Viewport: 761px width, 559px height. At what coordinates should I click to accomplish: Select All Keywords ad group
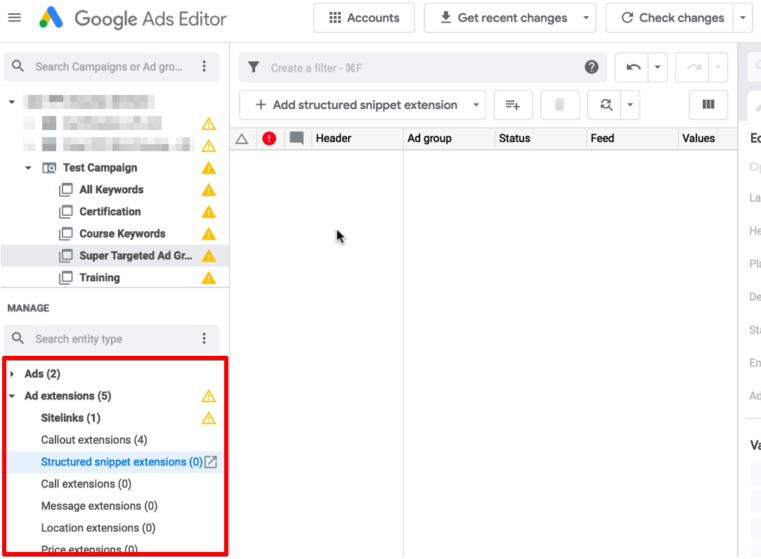pyautogui.click(x=111, y=190)
